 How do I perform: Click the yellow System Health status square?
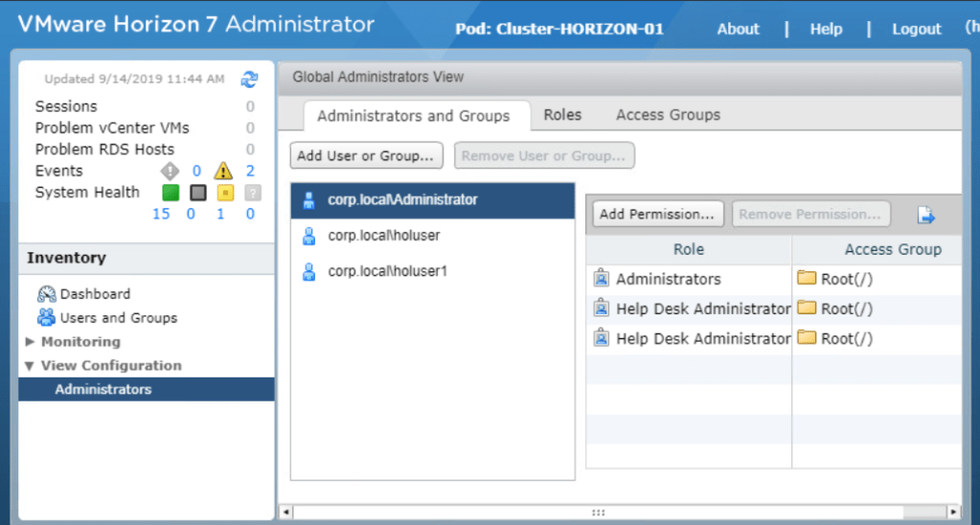pyautogui.click(x=225, y=193)
